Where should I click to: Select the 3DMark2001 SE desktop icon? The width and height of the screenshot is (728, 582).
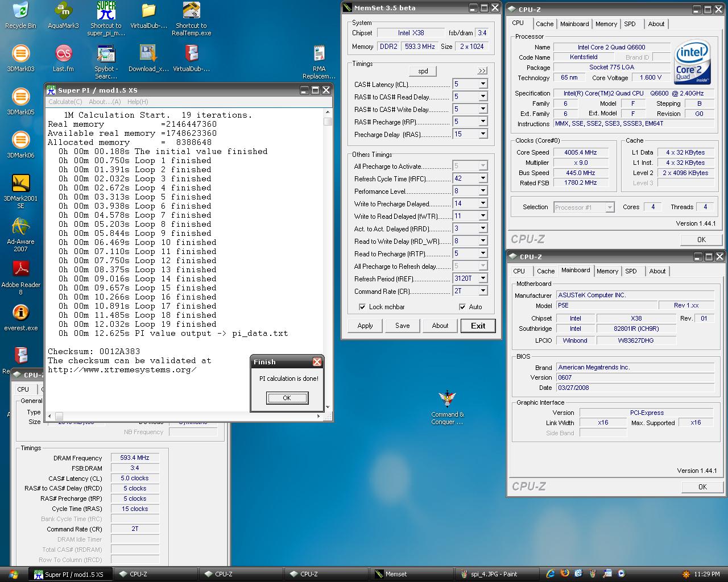[x=20, y=192]
